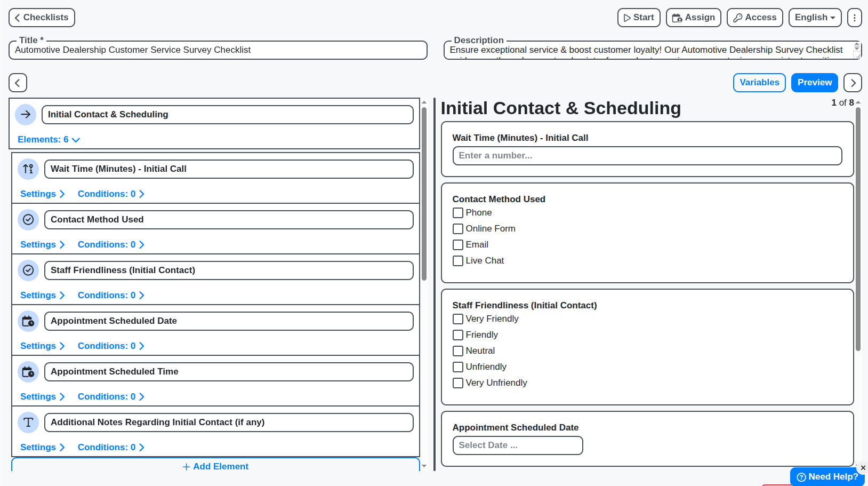Open the three-dot overflow menu
Image resolution: width=868 pixels, height=486 pixels.
click(x=854, y=17)
